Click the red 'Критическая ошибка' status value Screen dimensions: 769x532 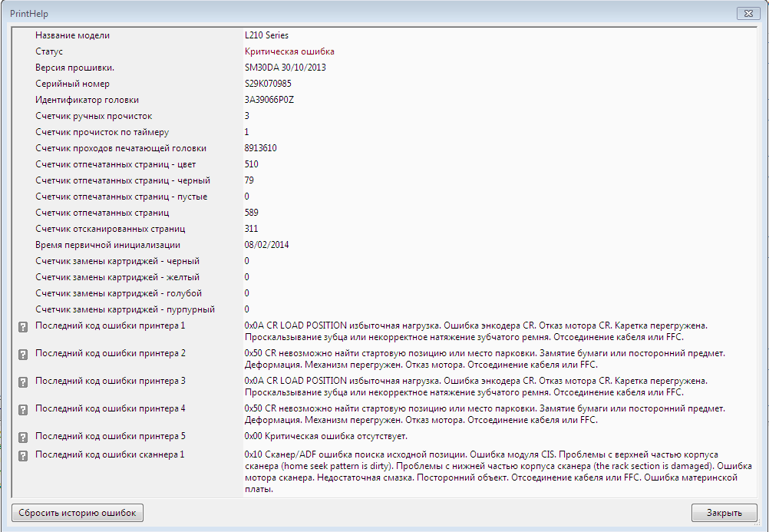pyautogui.click(x=289, y=51)
